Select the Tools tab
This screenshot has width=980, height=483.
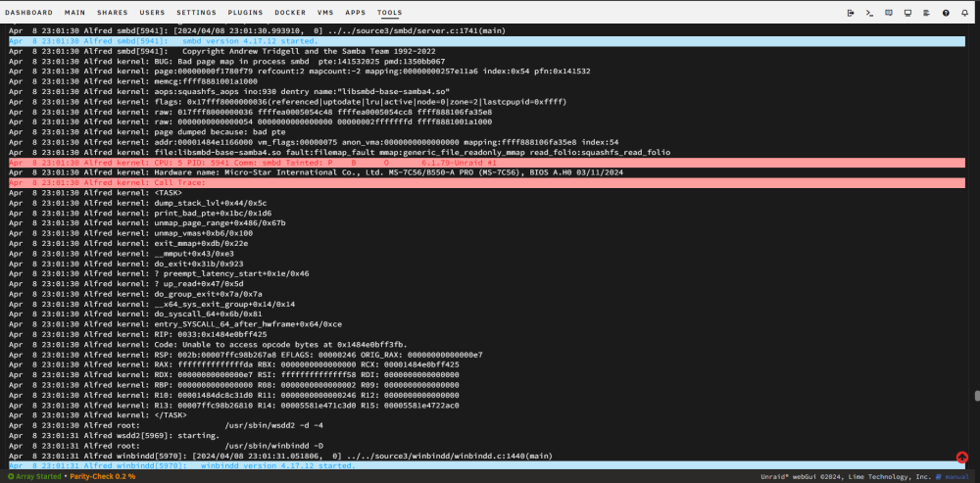coord(390,13)
